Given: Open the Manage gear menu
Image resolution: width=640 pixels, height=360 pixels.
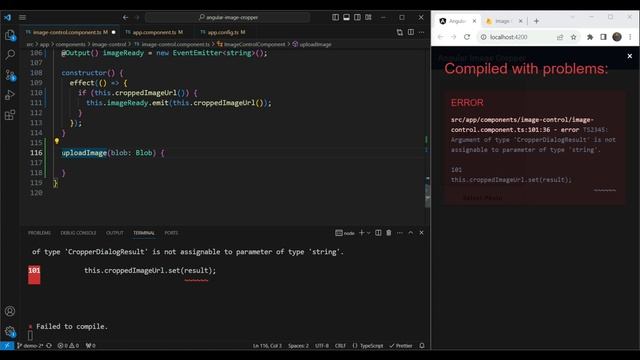Looking at the screenshot, I should [x=10, y=331].
